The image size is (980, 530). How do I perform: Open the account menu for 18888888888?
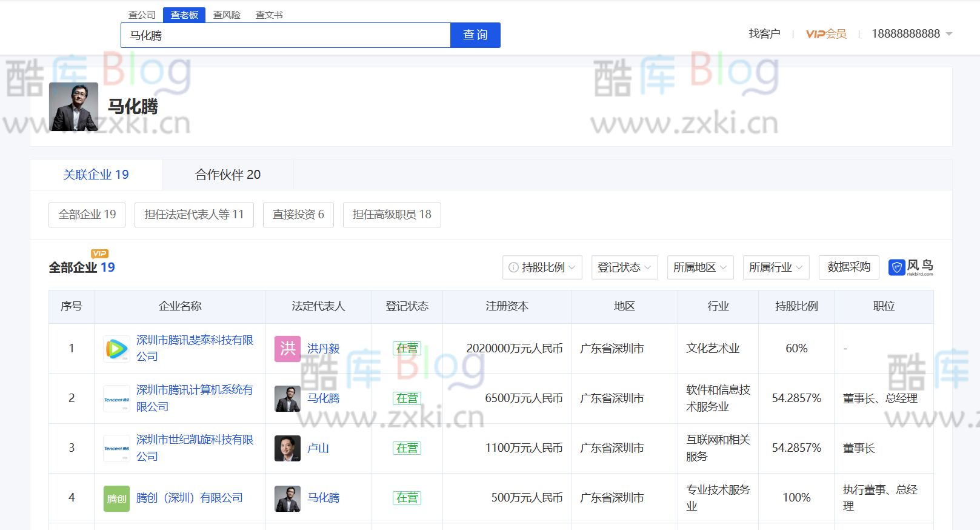tap(912, 34)
